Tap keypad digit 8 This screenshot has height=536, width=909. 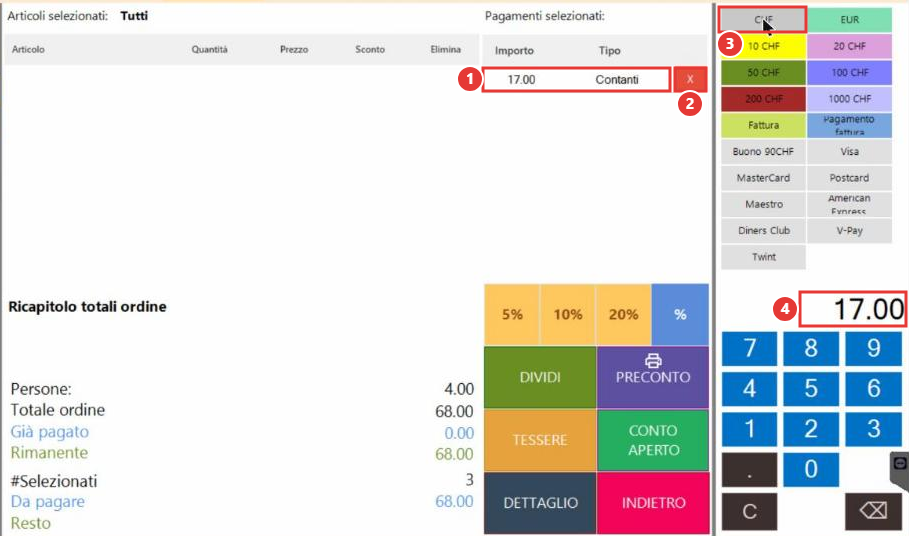[811, 348]
